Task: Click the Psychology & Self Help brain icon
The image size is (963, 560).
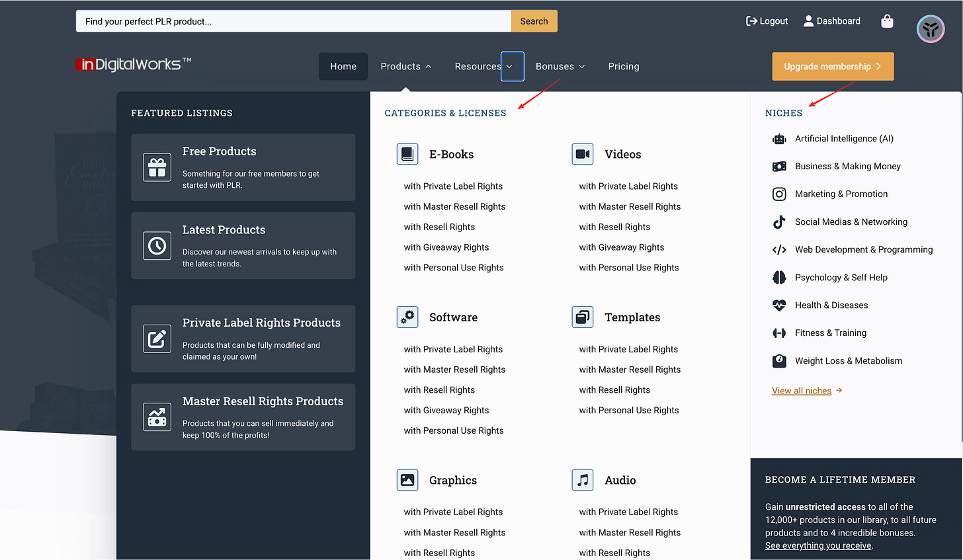Action: click(x=779, y=278)
